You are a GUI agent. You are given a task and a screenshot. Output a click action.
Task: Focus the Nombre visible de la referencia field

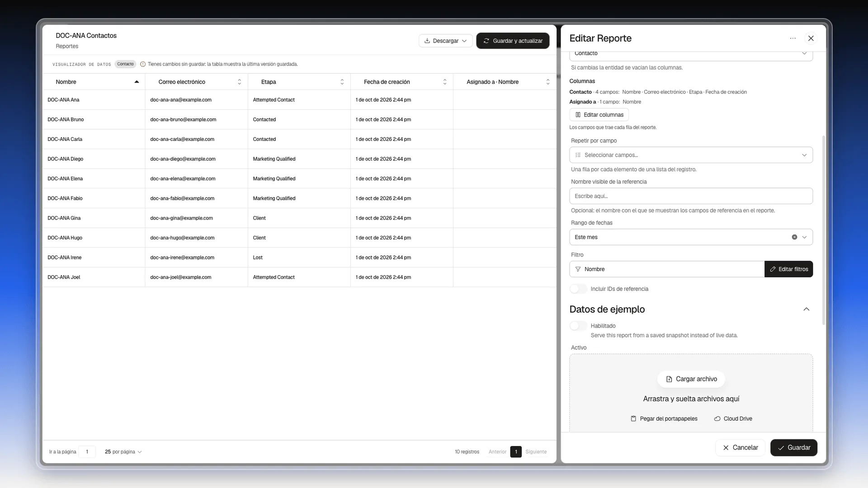(x=691, y=196)
